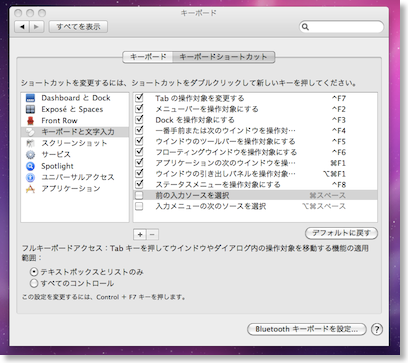The width and height of the screenshot is (408, 363).
Task: Click the アプリケーション category icon
Action: [30, 189]
